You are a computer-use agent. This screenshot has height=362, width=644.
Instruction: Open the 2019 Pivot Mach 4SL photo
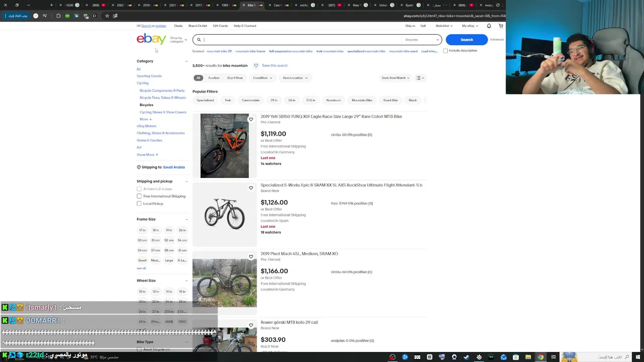coord(224,283)
